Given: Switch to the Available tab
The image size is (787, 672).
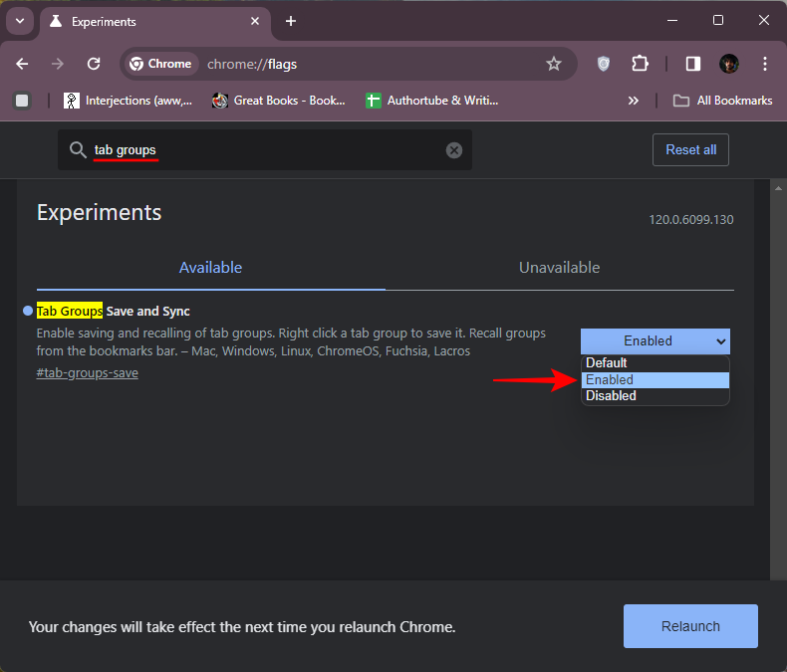Looking at the screenshot, I should 211,267.
